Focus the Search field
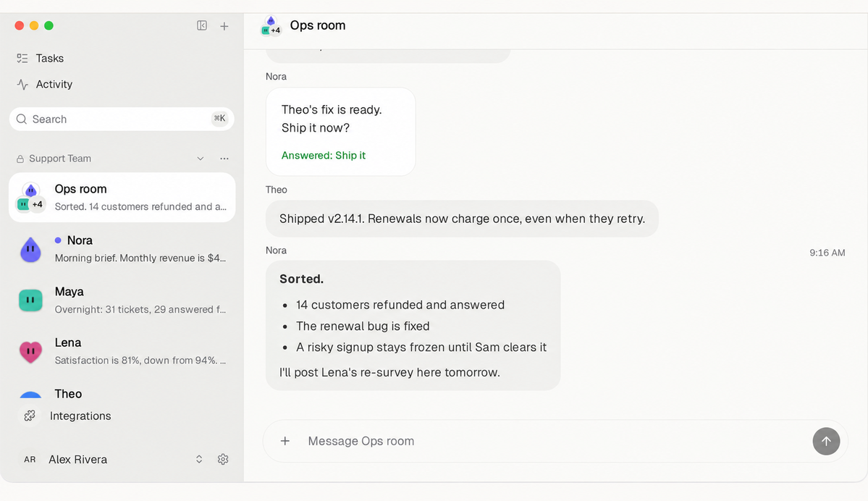This screenshot has width=868, height=501. coord(122,119)
